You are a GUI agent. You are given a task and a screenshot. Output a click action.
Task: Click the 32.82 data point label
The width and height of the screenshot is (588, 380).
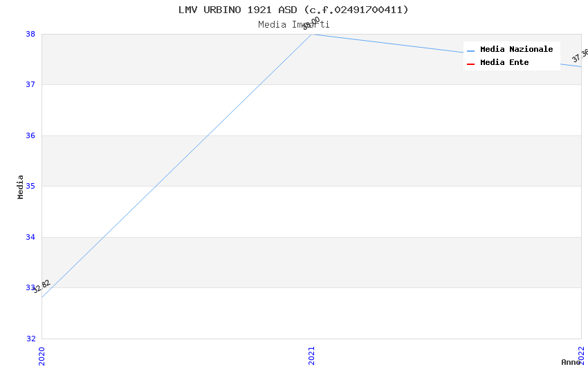coord(42,287)
